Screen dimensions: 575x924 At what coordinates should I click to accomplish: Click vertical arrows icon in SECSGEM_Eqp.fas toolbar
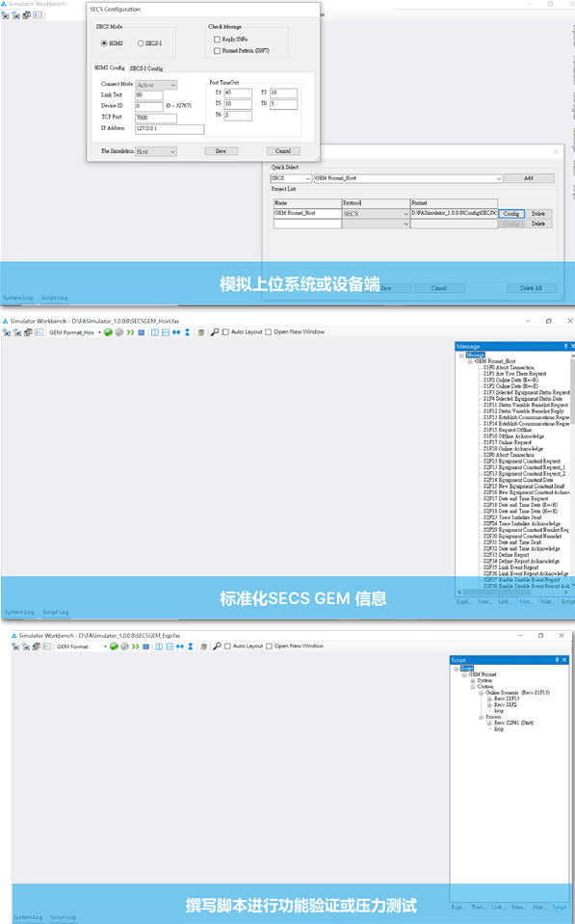point(191,647)
